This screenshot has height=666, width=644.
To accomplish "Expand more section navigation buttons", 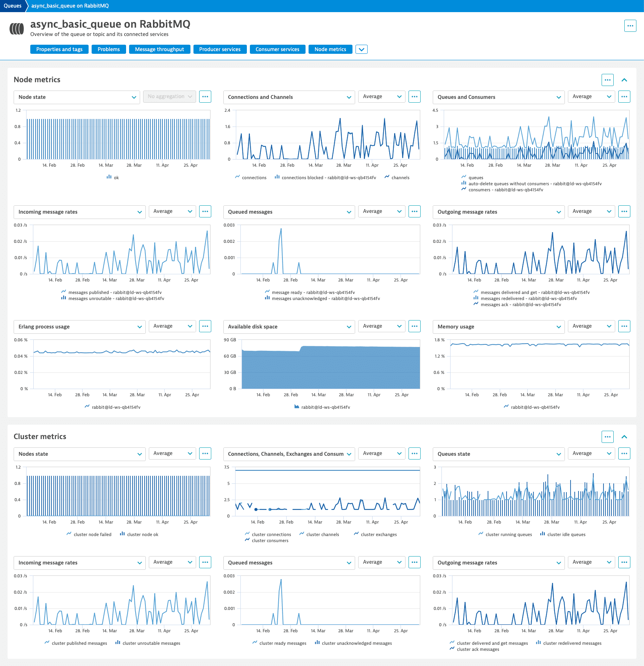I will (x=362, y=49).
